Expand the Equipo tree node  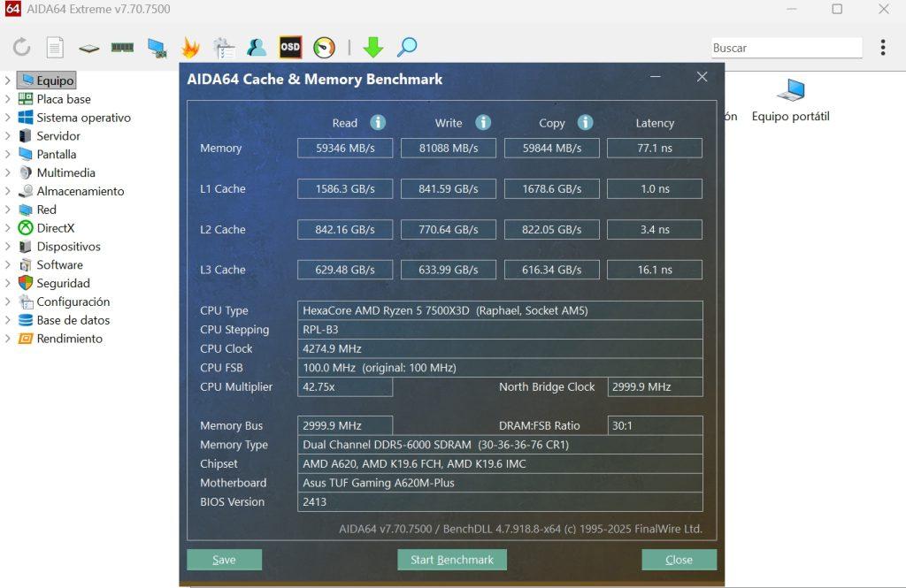pyautogui.click(x=7, y=80)
